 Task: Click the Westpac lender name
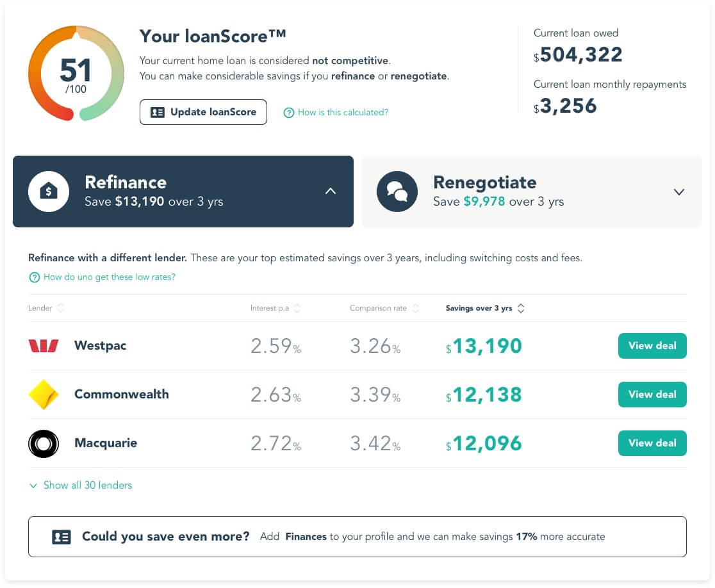tap(101, 346)
